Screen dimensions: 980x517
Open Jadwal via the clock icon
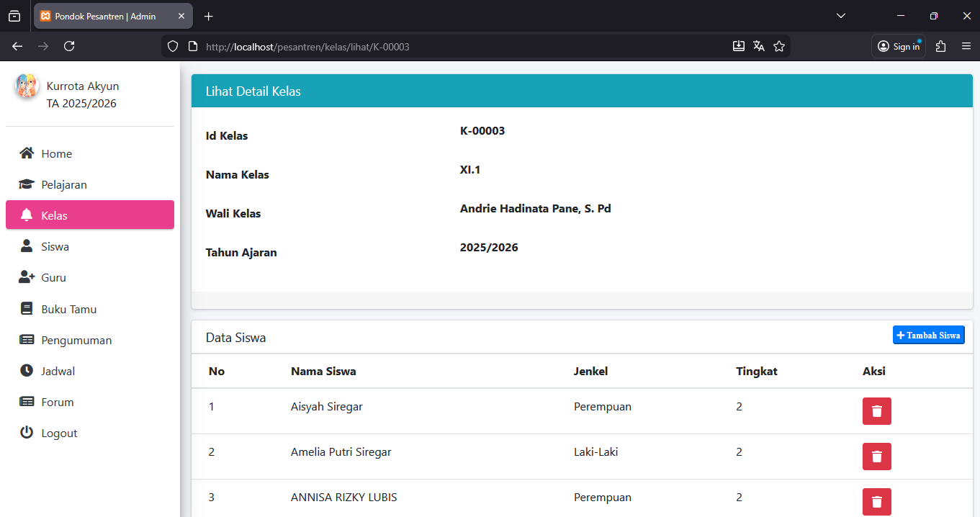point(27,371)
